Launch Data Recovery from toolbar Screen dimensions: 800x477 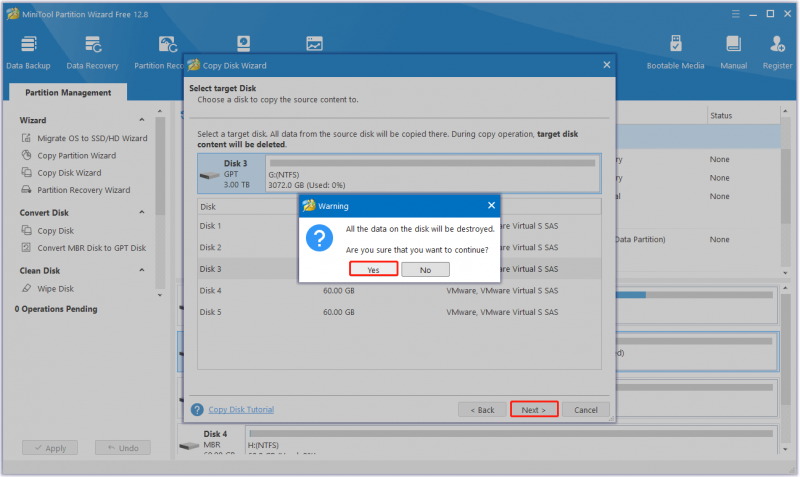(x=92, y=53)
